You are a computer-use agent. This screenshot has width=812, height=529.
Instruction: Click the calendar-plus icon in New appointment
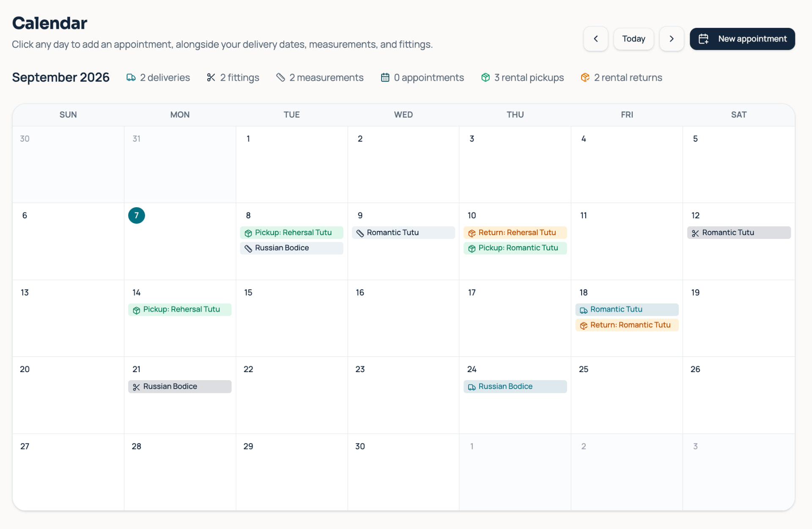(704, 39)
